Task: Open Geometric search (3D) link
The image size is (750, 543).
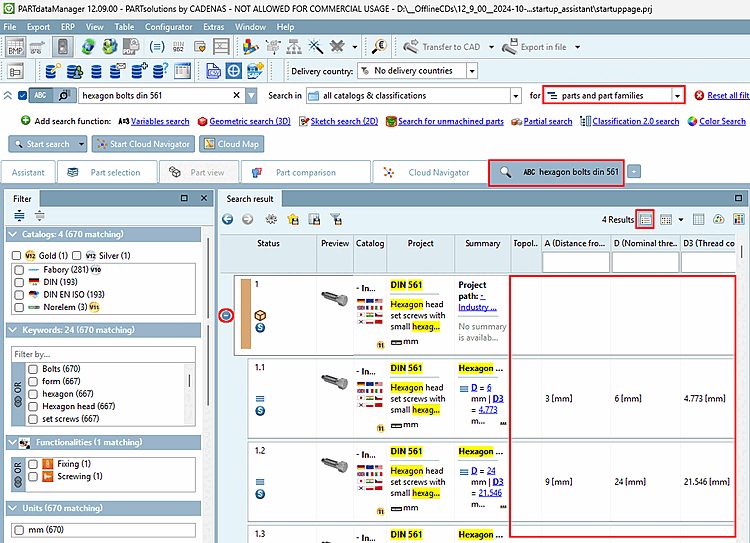Action: click(250, 122)
